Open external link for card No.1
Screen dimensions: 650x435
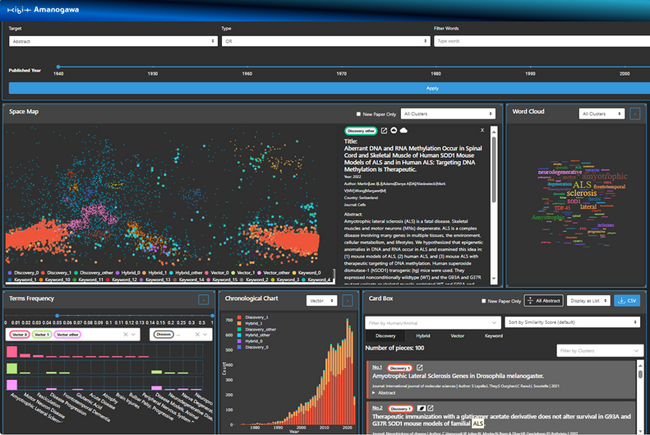click(x=420, y=367)
